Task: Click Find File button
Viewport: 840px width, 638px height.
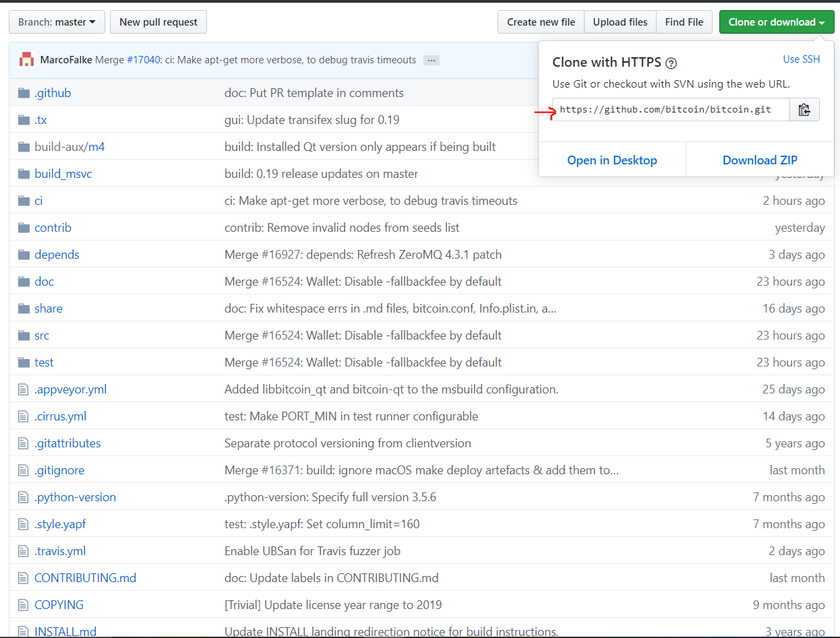Action: point(684,22)
